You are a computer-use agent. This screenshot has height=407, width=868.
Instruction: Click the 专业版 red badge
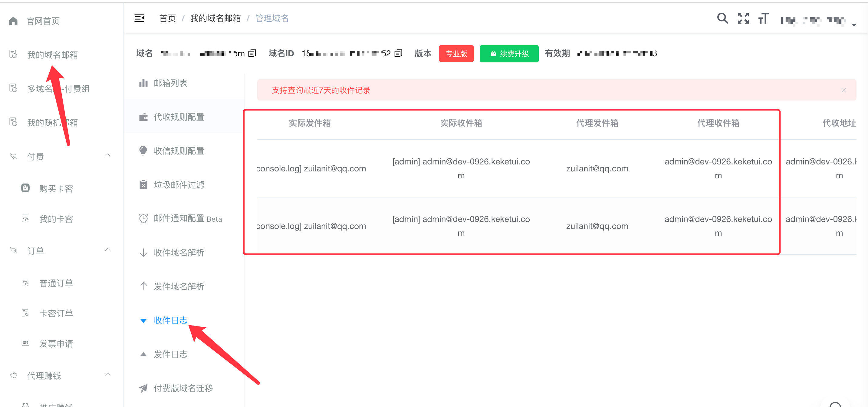coord(456,54)
